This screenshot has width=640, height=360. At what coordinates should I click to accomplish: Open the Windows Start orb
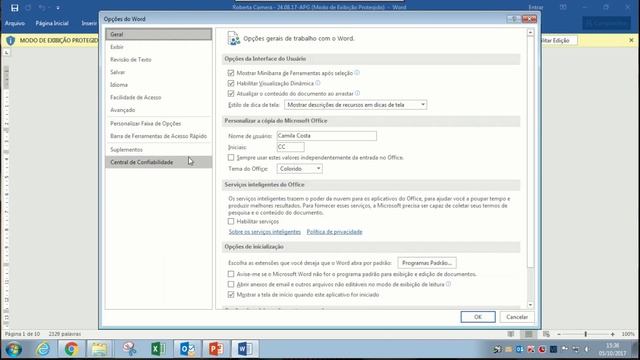pos(14,349)
